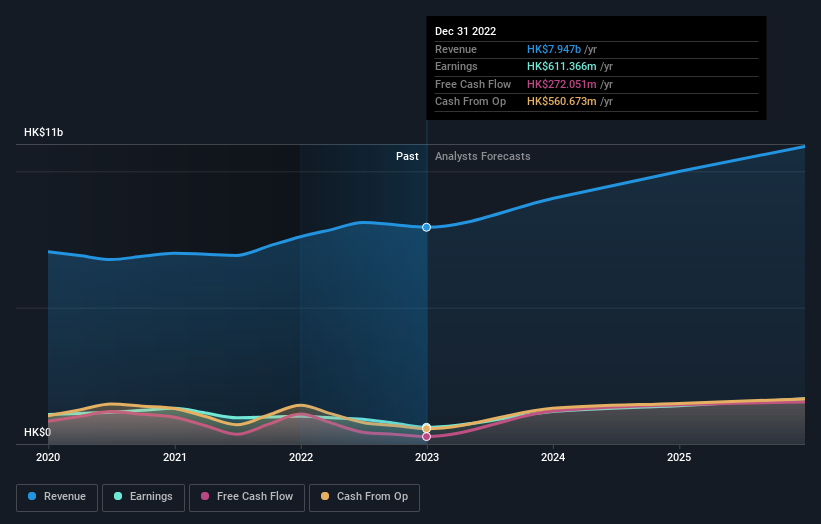Click the HK$560.673m cash from op value

click(562, 102)
